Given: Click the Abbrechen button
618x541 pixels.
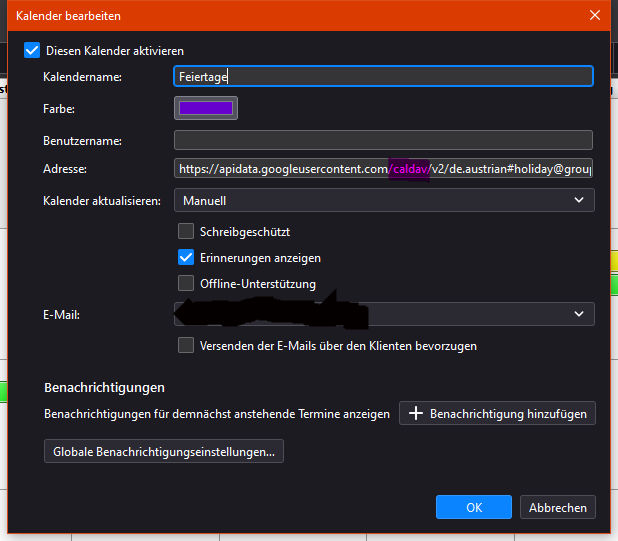Looking at the screenshot, I should tap(558, 508).
